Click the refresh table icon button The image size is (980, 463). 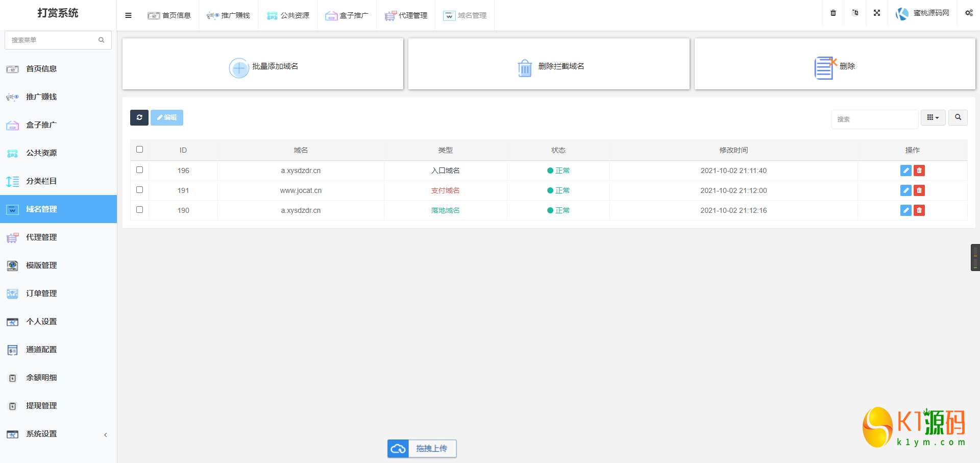[x=139, y=117]
